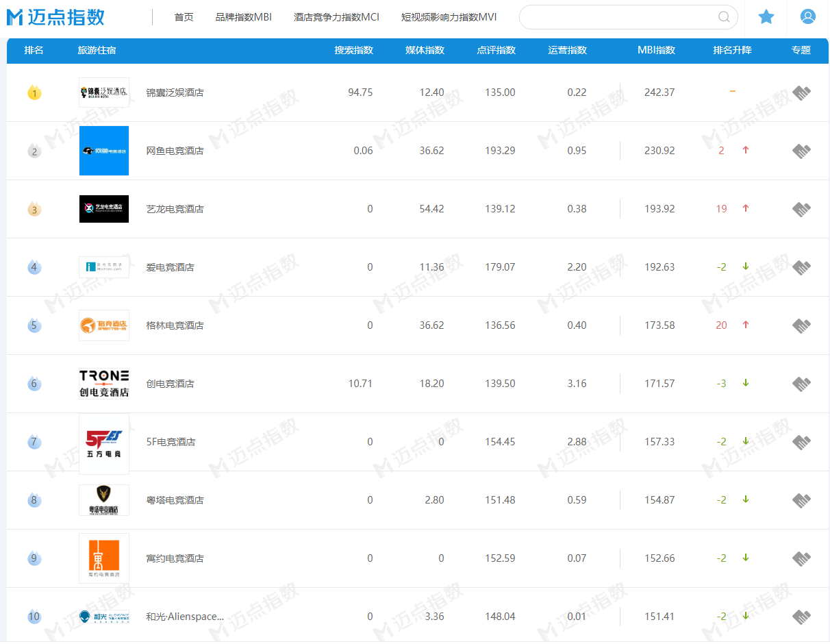The image size is (830, 644).
Task: Click handshake topic icon for 格林电竞酒店
Action: pos(801,325)
